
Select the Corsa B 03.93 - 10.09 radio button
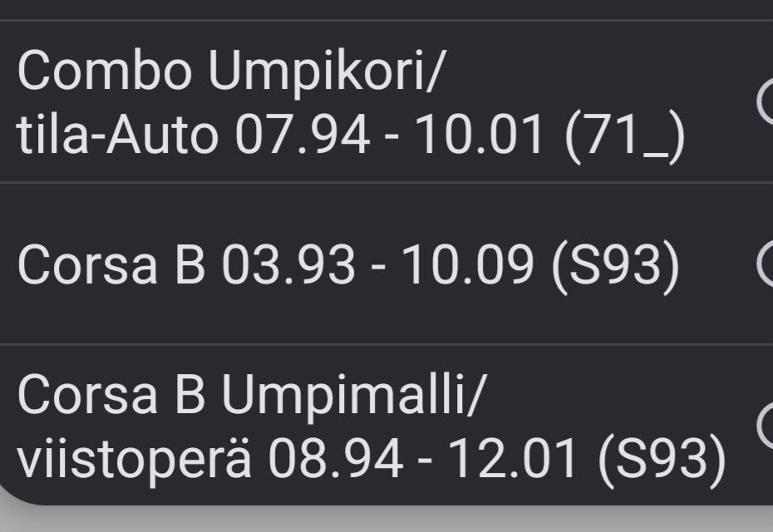tap(766, 264)
